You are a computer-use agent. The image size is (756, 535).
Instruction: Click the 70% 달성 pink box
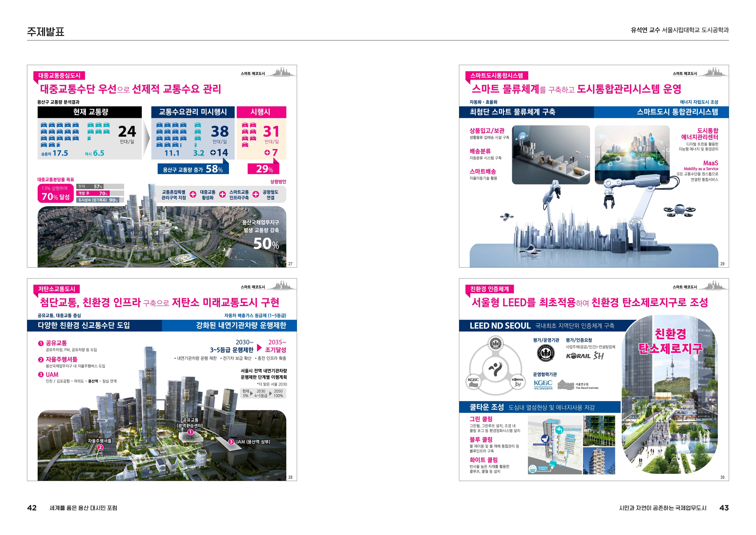click(x=56, y=193)
